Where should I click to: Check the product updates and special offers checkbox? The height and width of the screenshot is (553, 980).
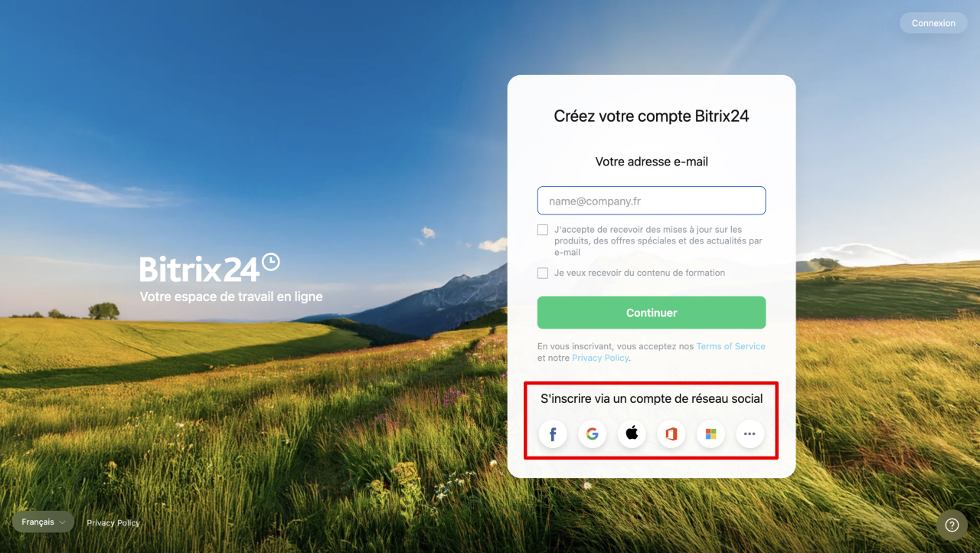tap(543, 230)
